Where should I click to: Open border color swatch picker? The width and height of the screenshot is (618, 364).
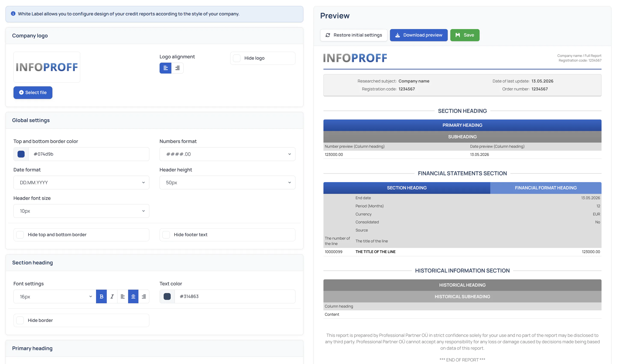click(21, 154)
